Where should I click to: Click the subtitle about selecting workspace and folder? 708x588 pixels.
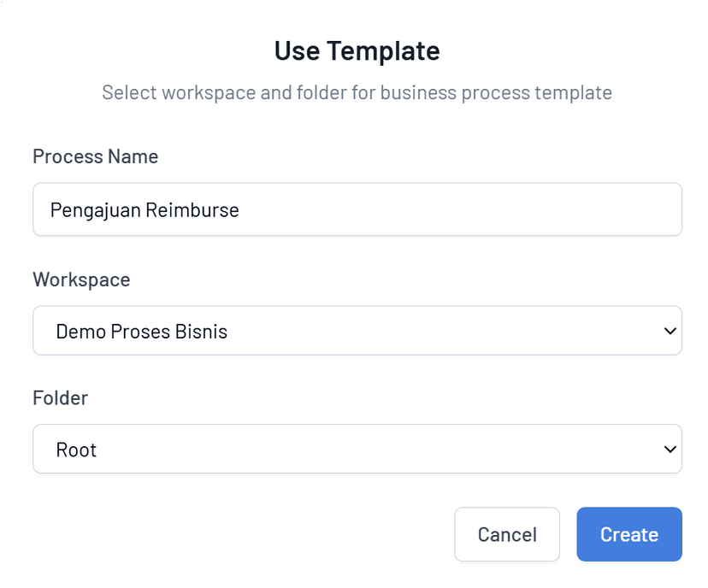coord(357,92)
